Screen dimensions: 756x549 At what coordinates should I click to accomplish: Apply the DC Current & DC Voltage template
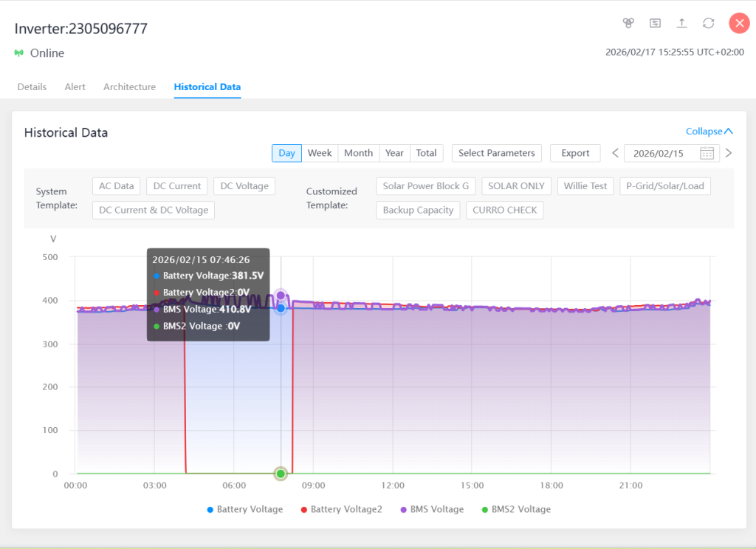tap(154, 210)
